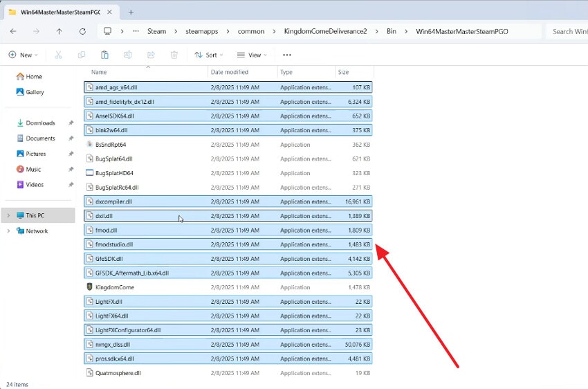Unpin Downloads using its pin icon

coord(71,123)
